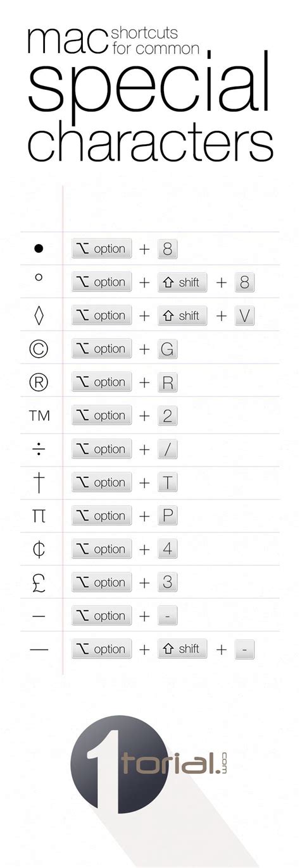
Task: Click the pi symbol
Action: pos(39,517)
